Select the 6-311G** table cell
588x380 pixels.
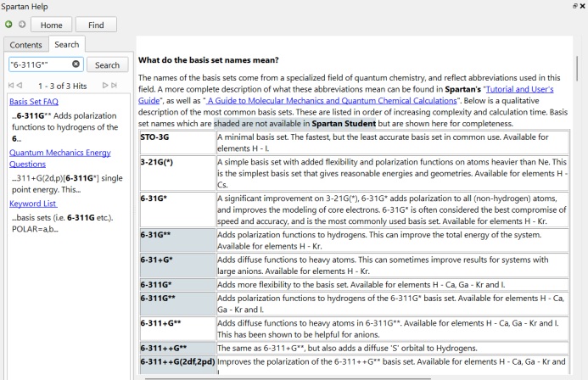(177, 304)
